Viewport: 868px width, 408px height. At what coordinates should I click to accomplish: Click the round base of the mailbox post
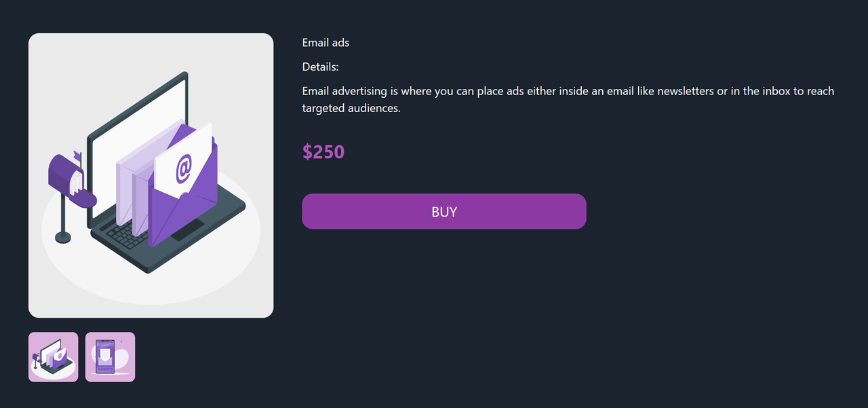tap(62, 237)
